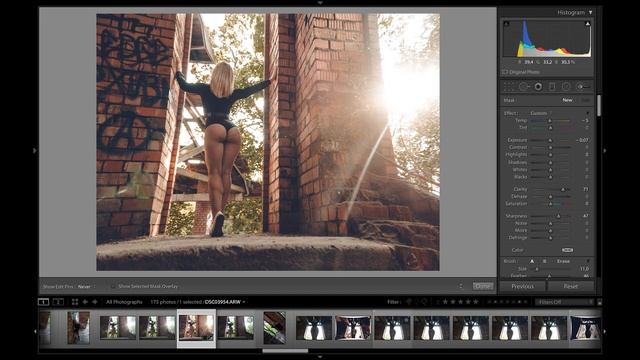Open the Filters Off dropdown
640x360 pixels.
565,302
